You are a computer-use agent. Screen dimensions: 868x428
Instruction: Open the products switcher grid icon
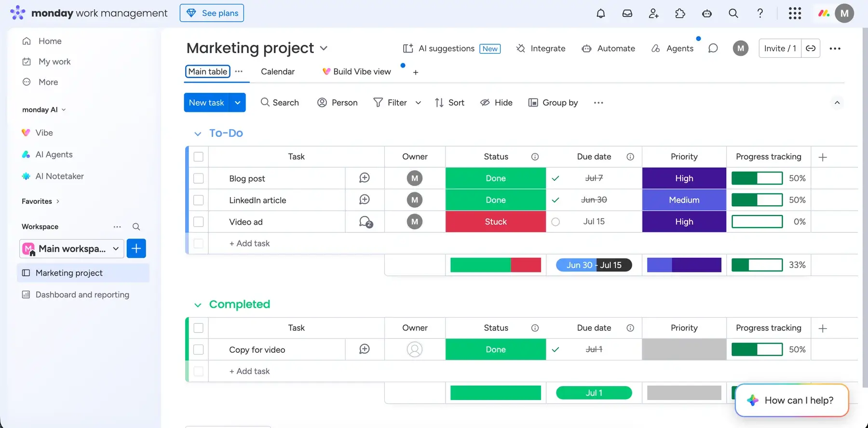tap(795, 13)
